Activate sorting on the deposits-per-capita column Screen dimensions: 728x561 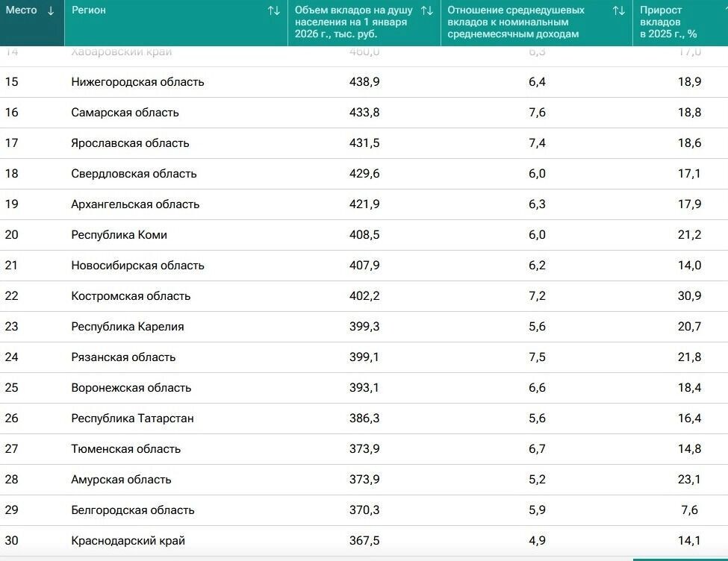click(426, 11)
